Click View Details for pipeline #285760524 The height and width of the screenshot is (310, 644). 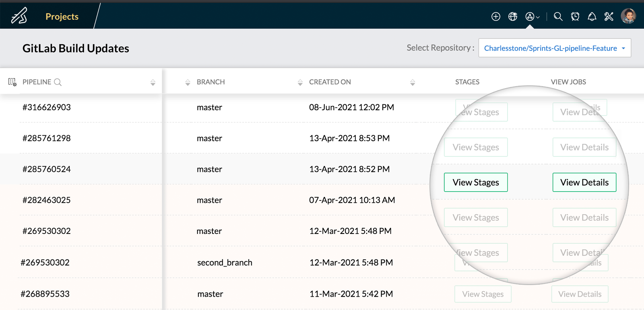point(584,182)
